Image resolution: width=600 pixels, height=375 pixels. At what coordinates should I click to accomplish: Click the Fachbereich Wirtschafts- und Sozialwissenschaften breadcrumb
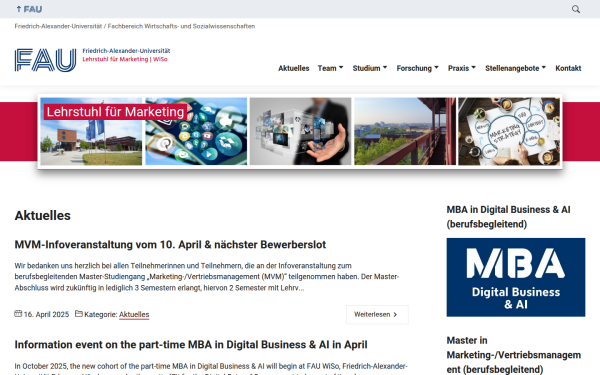click(181, 26)
